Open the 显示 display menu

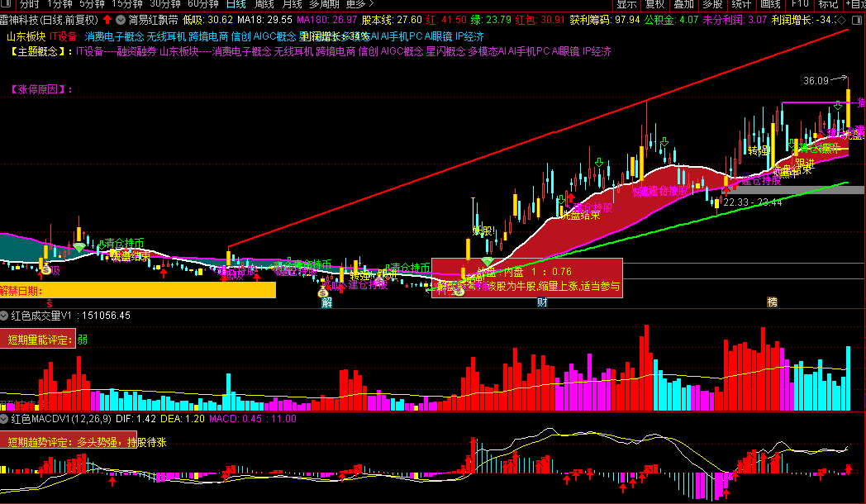627,4
